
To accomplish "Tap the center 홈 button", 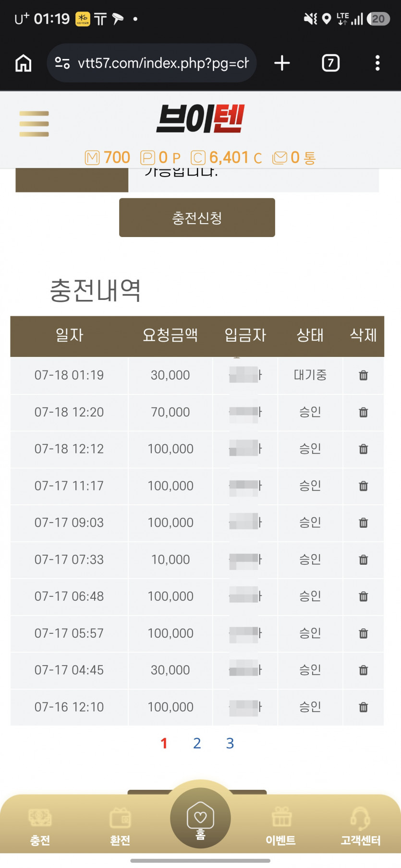I will coord(200,818).
